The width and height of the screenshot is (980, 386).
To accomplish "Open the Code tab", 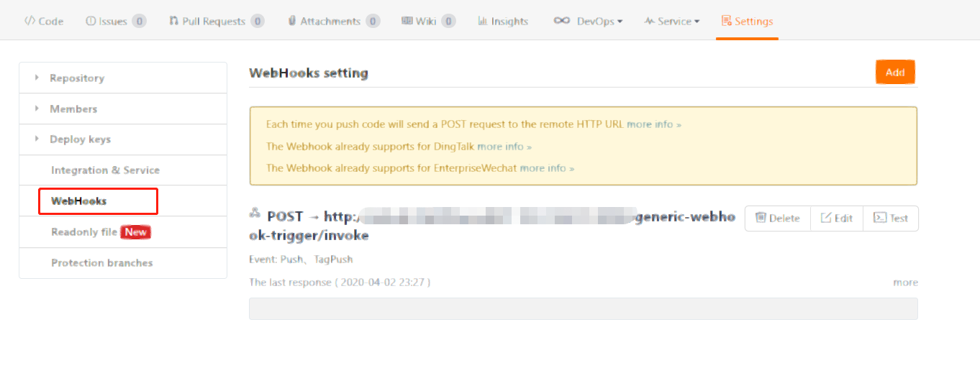I will click(x=44, y=21).
